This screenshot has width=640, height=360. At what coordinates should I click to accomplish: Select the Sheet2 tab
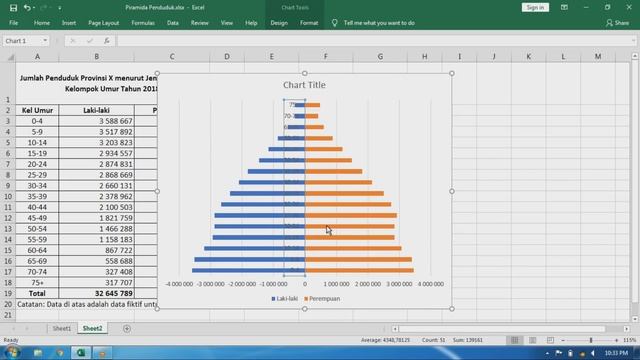tap(92, 328)
